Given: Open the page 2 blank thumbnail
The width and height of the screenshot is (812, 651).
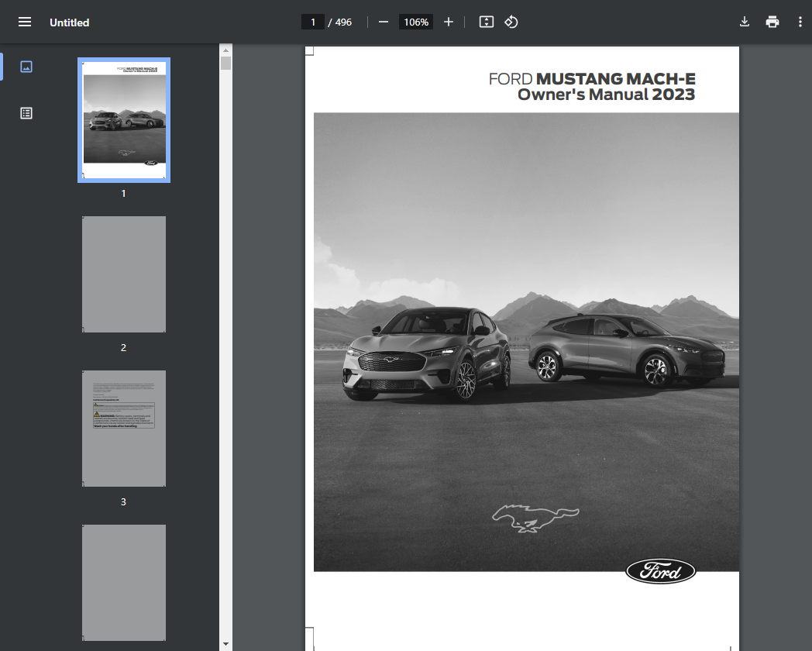Looking at the screenshot, I should tap(124, 274).
